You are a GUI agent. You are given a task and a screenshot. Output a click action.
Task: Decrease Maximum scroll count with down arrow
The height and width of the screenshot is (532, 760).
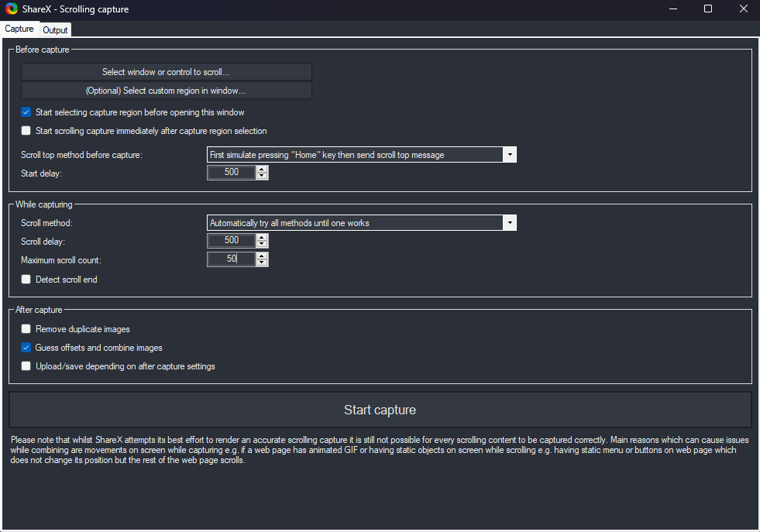[x=262, y=263]
